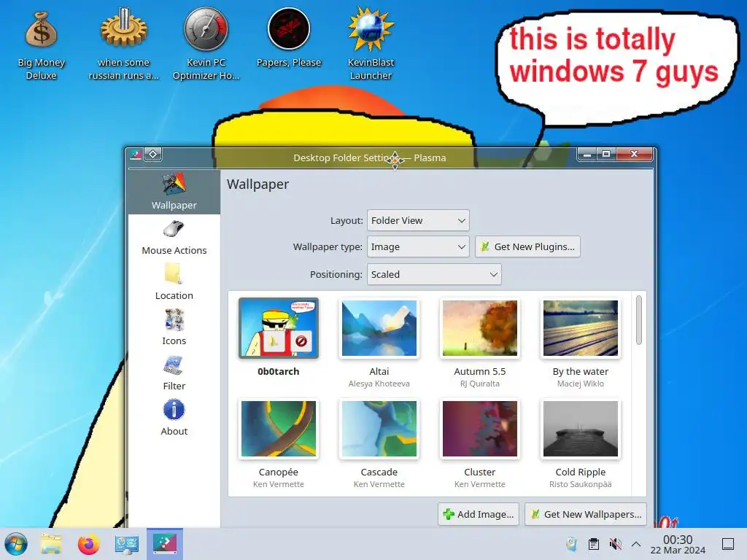The image size is (747, 560).
Task: Toggle the diamond pin-on-all-desktops title bar button
Action: 153,155
